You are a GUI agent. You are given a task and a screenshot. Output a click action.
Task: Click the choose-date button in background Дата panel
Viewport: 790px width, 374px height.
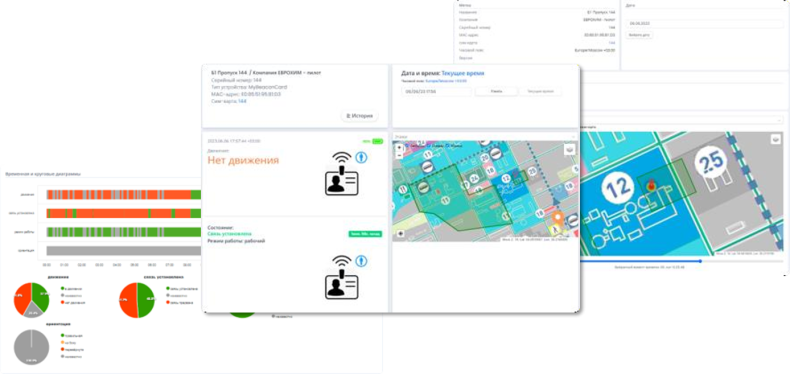pos(640,35)
